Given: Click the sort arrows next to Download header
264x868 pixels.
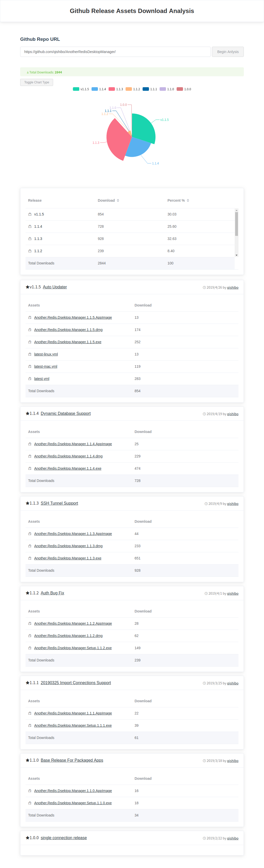Looking at the screenshot, I should 118,200.
